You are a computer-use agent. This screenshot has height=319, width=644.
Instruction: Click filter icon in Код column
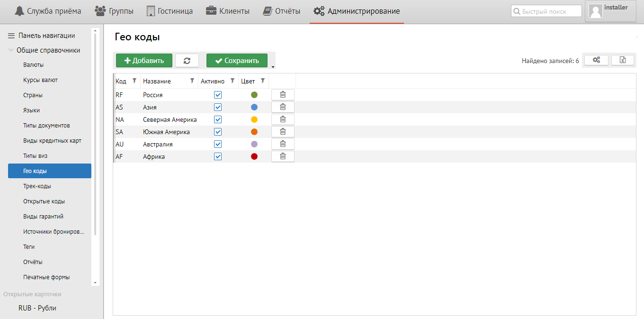134,81
